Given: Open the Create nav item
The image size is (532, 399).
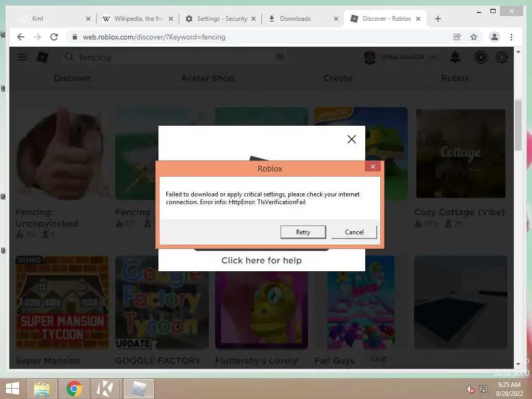Looking at the screenshot, I should pos(338,78).
